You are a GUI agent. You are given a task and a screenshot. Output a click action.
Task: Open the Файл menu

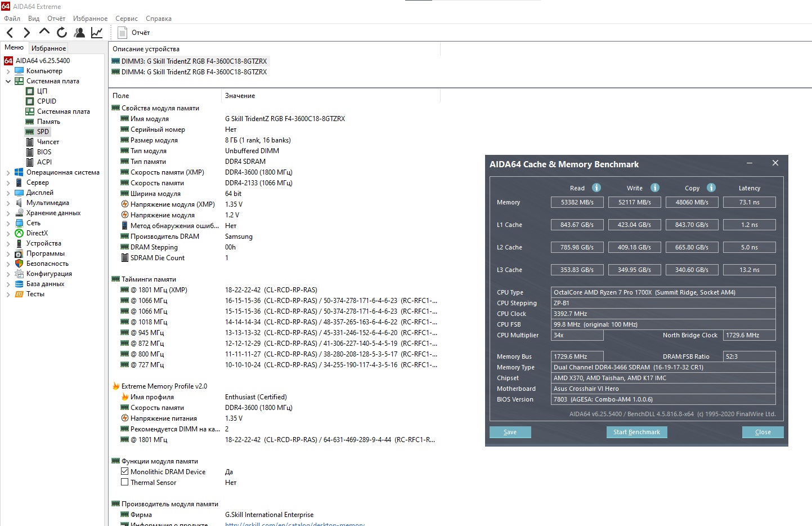pos(12,19)
